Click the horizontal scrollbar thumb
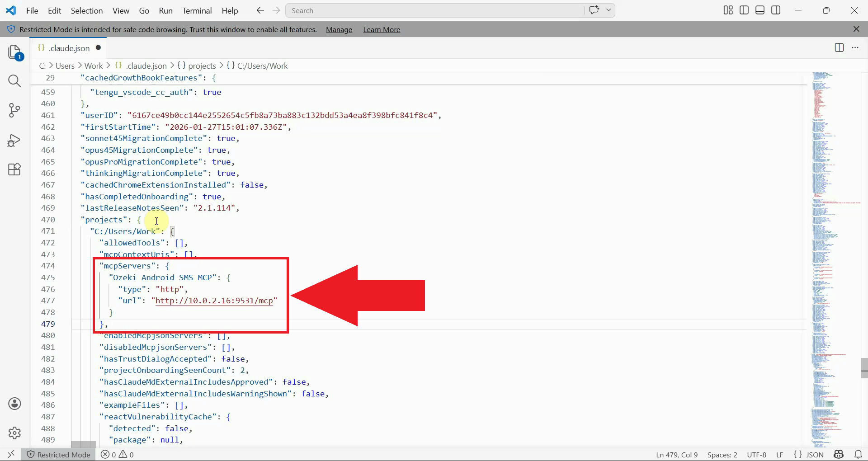This screenshot has height=461, width=868. point(83,445)
